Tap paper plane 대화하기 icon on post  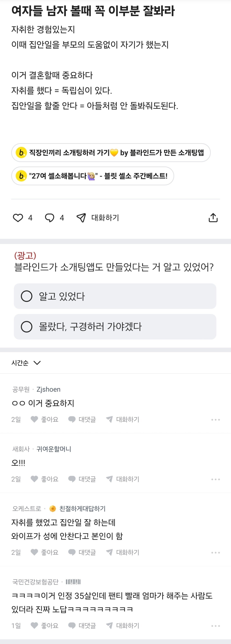click(81, 218)
